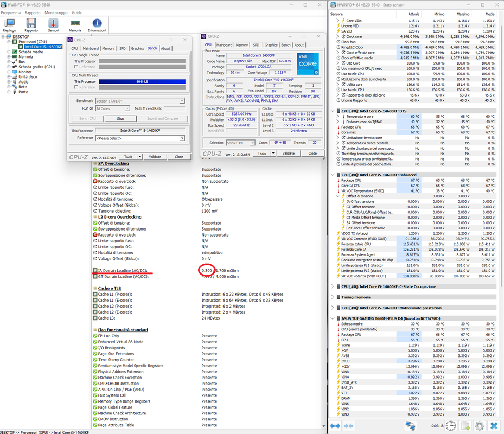The height and width of the screenshot is (434, 504).
Task: Click the expand columns blue arrows icon in sensor window
Action: [x=335, y=426]
